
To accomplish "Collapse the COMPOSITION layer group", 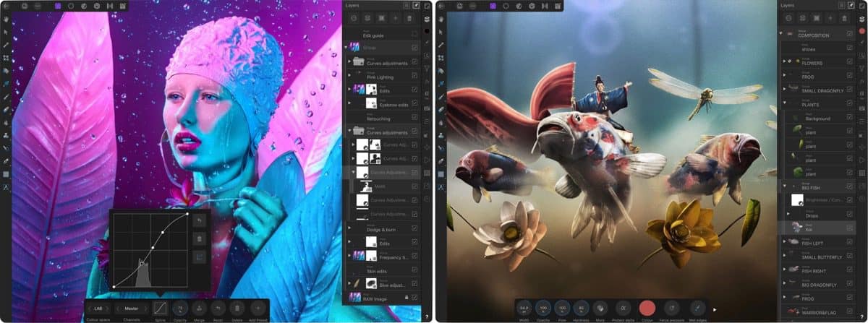I will [x=782, y=33].
